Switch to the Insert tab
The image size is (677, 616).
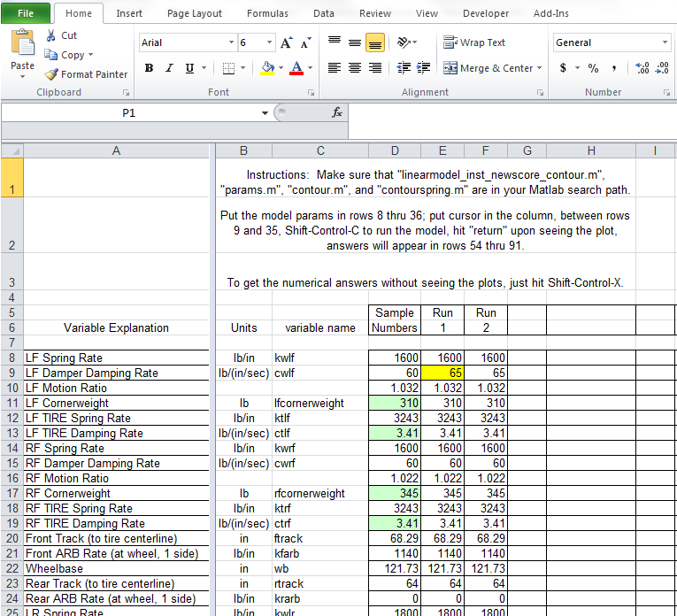pos(129,13)
